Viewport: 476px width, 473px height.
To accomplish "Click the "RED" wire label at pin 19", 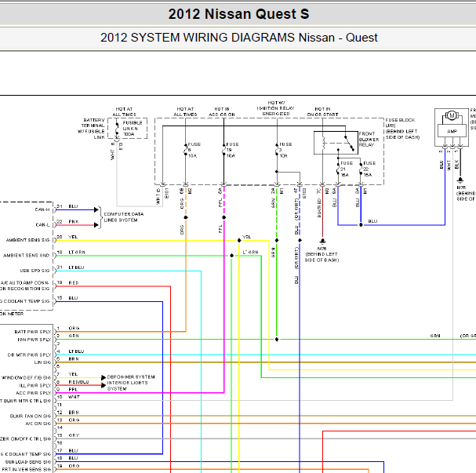I will point(74,282).
